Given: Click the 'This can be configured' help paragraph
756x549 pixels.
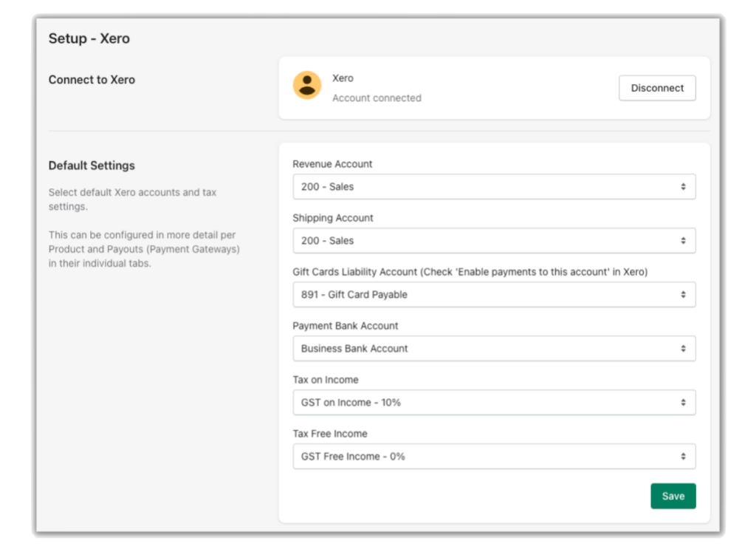Looking at the screenshot, I should [x=144, y=249].
